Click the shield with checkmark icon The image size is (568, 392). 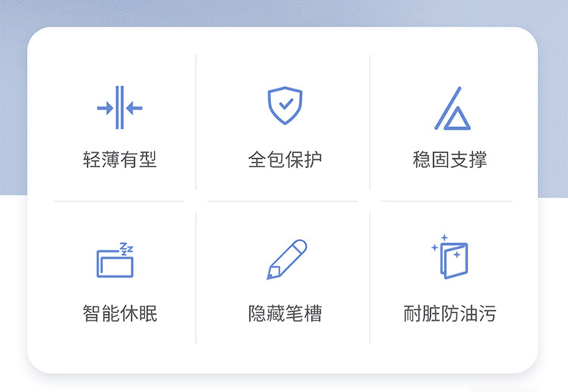point(285,105)
